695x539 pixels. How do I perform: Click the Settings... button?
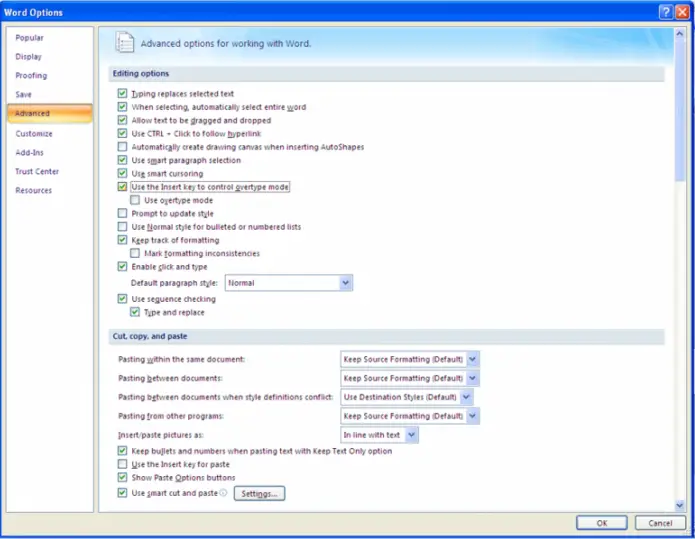click(259, 493)
